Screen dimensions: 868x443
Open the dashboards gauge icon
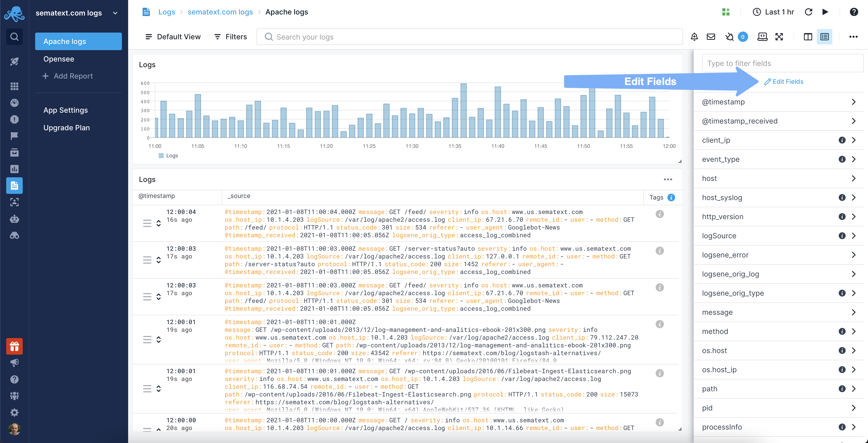click(14, 103)
